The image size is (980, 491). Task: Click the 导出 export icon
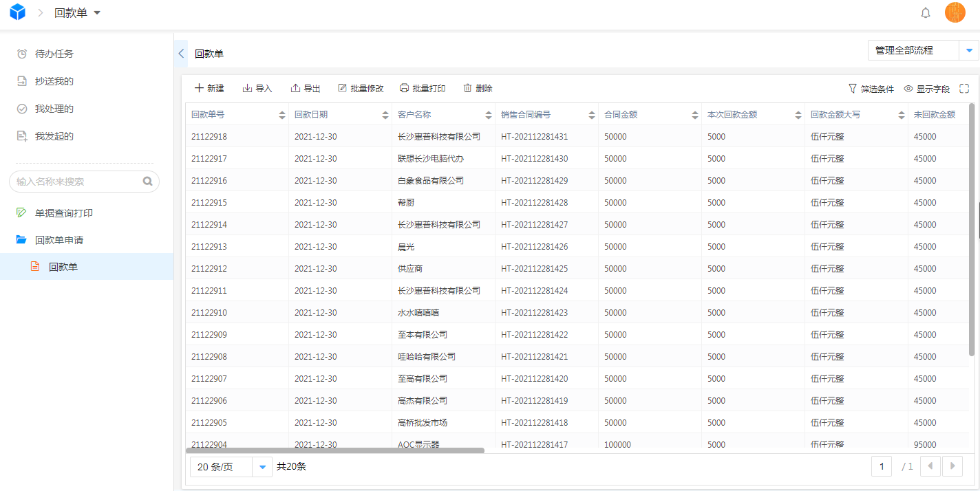(295, 88)
